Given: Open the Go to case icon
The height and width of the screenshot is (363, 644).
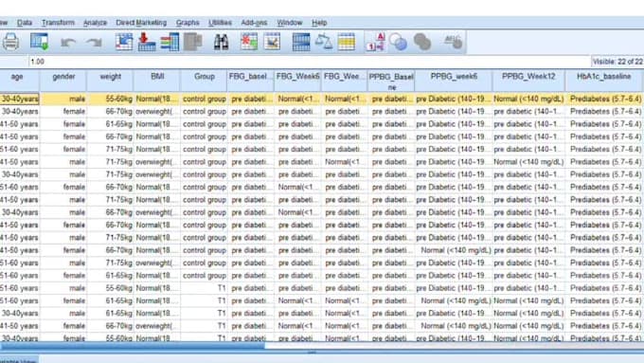Looking at the screenshot, I should [124, 42].
